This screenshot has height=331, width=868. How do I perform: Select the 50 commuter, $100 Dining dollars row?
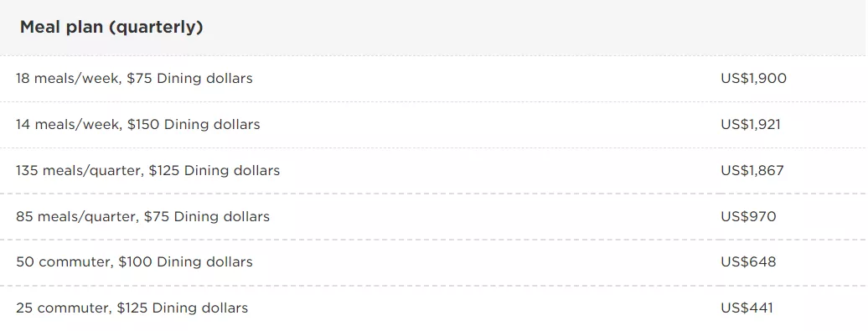[x=434, y=262]
